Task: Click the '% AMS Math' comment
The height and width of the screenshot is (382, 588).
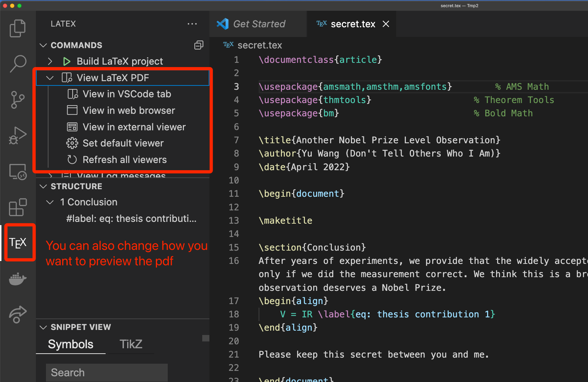Action: pos(522,87)
